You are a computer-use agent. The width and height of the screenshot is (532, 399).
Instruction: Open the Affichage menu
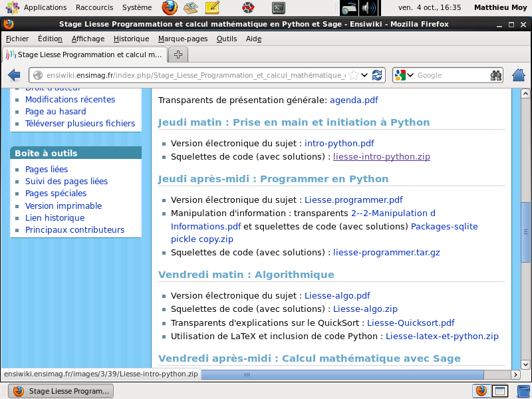click(88, 39)
